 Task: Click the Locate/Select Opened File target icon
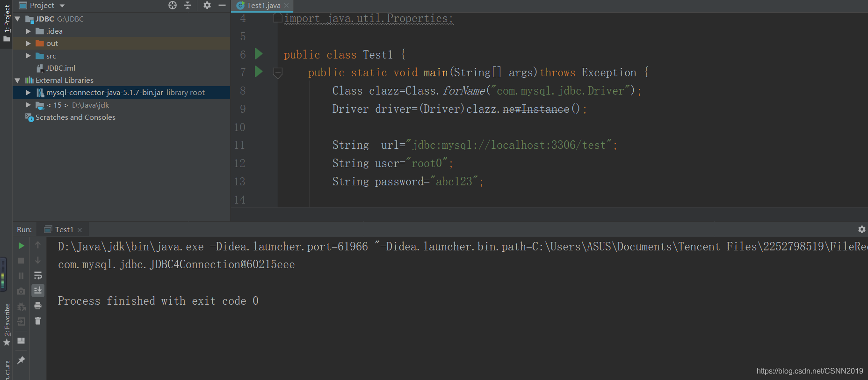[173, 5]
